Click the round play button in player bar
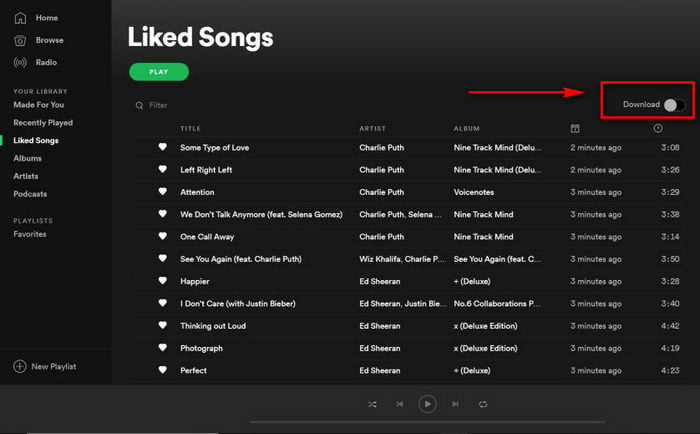700x434 pixels. click(x=427, y=405)
